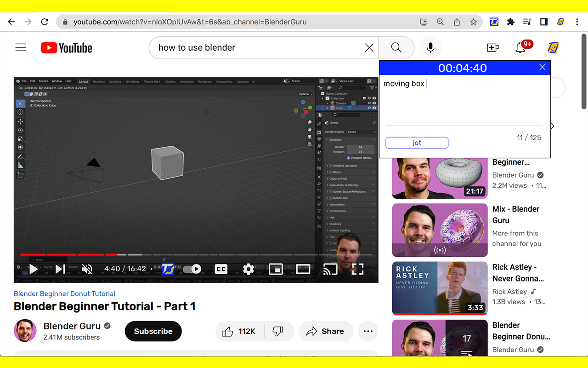The height and width of the screenshot is (368, 588).
Task: Open video settings gear
Action: pos(248,269)
